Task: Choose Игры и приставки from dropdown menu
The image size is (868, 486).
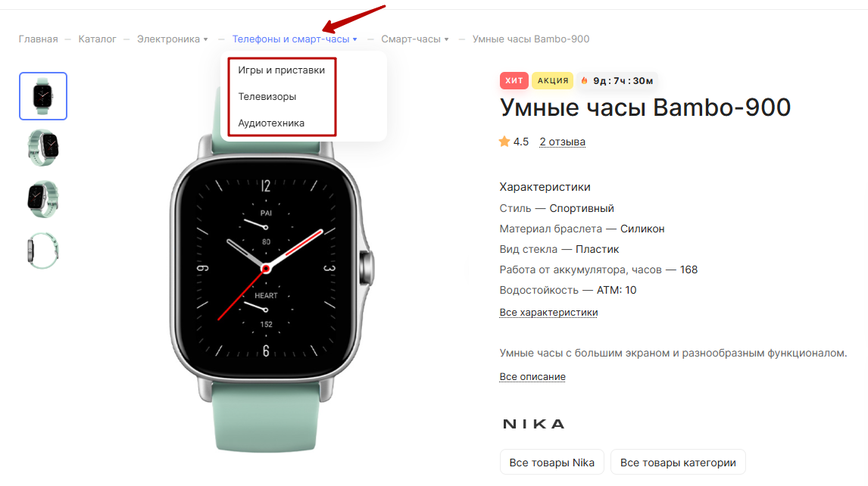Action: click(x=281, y=70)
